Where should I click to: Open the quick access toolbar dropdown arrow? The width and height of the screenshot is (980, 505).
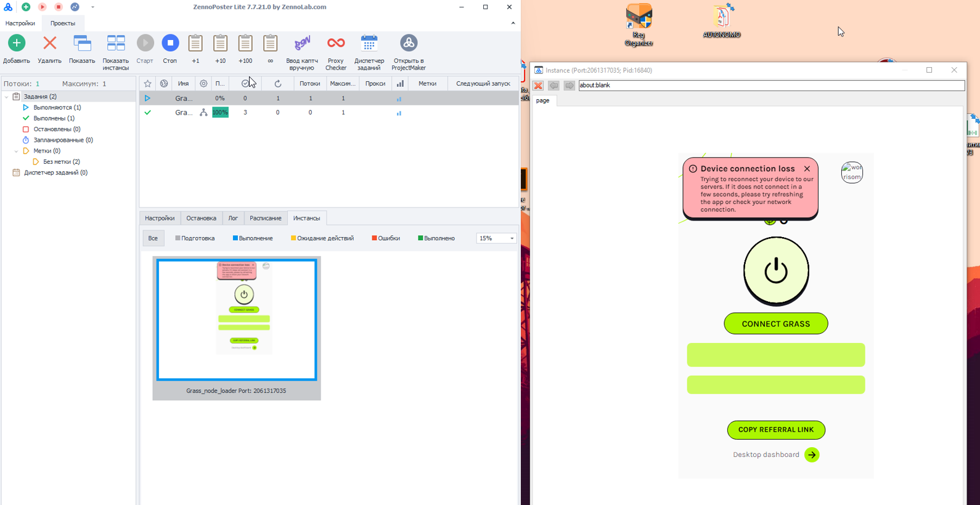pos(92,7)
